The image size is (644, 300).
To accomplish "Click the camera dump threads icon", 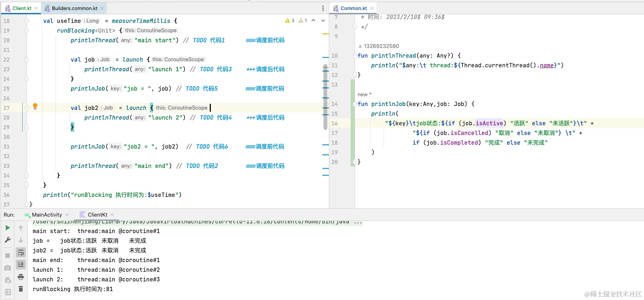I will [8, 268].
